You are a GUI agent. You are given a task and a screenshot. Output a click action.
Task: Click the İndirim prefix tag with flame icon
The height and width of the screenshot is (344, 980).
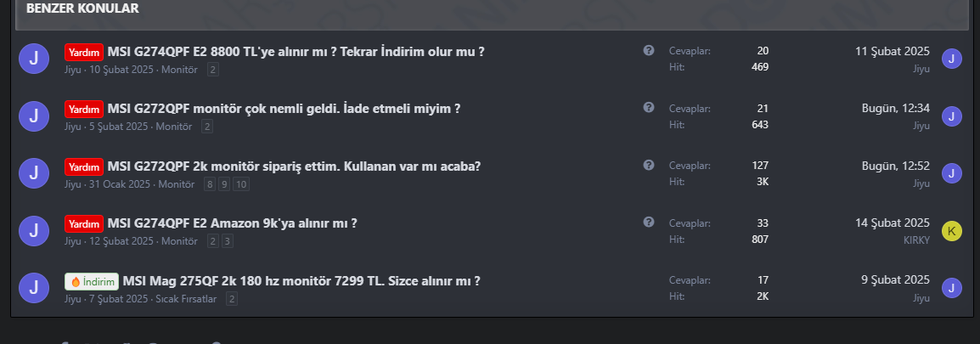(x=92, y=281)
